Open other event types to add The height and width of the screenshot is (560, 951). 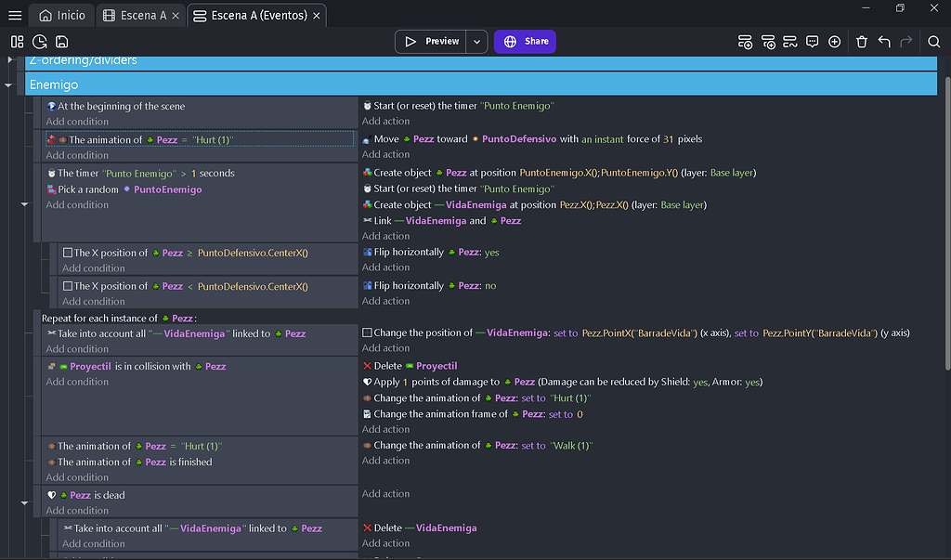(790, 42)
